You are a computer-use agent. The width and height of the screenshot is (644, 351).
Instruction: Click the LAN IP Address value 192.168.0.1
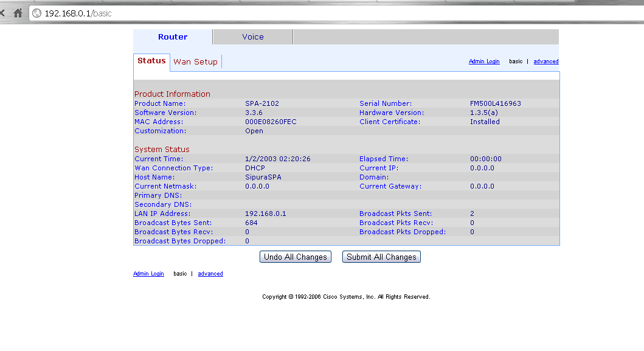(265, 214)
